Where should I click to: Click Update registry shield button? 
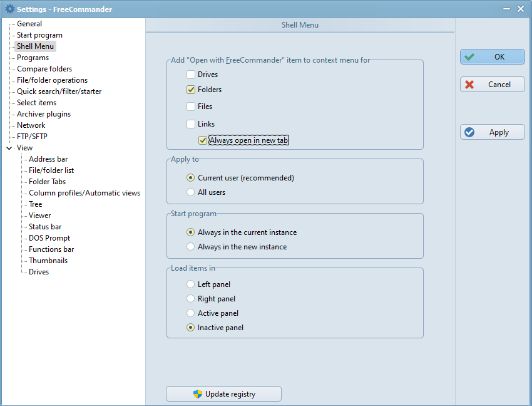[223, 394]
